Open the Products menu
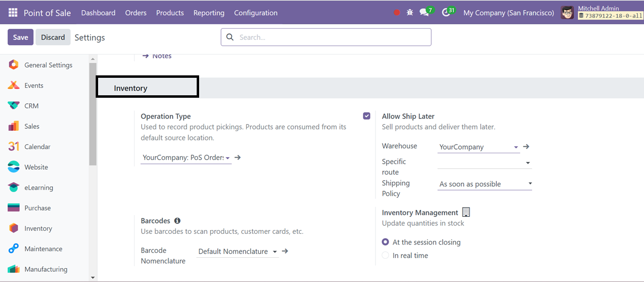The width and height of the screenshot is (644, 282). click(170, 13)
